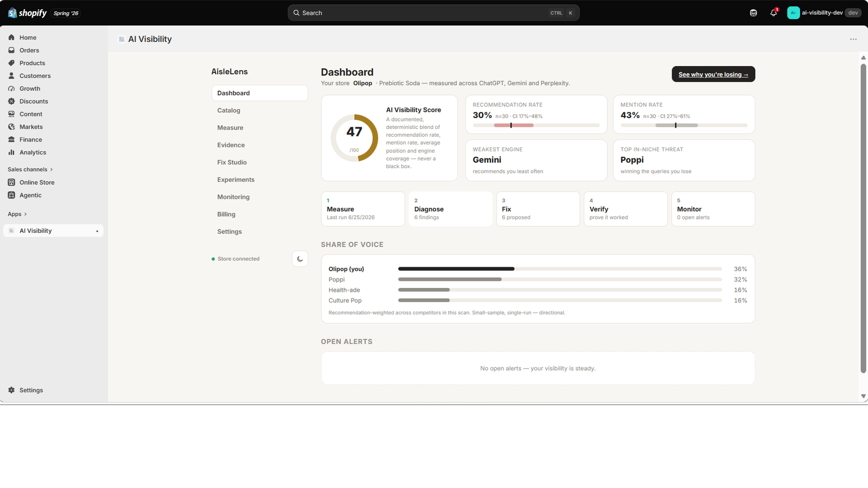Open the Billing section

coord(260,215)
